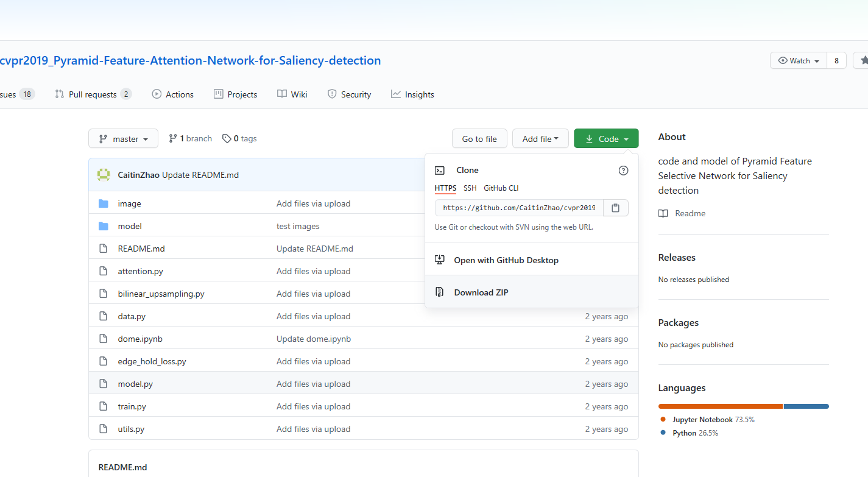Click the file icon next to edge_hold_loss.py

pyautogui.click(x=104, y=361)
